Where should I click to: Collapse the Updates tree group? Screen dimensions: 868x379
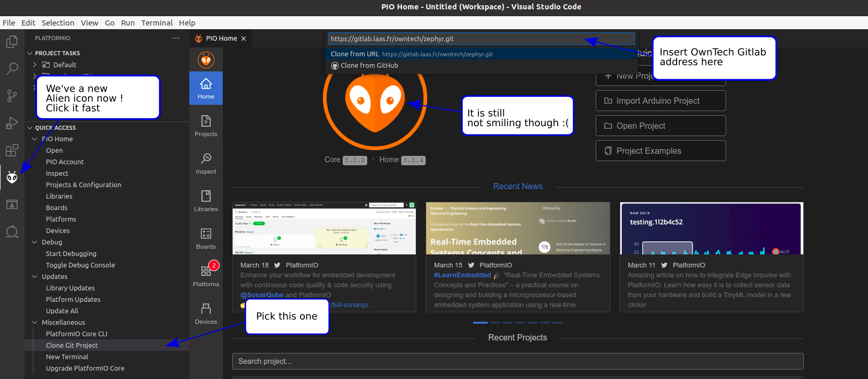tap(35, 277)
